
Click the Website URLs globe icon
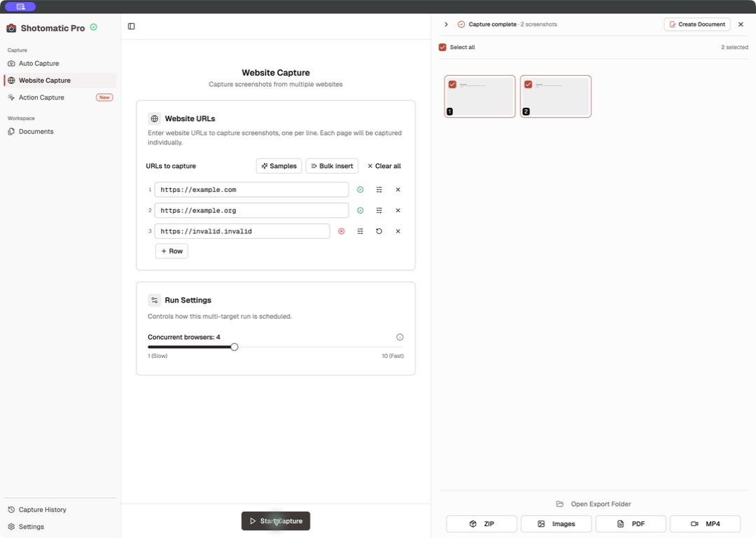(154, 118)
